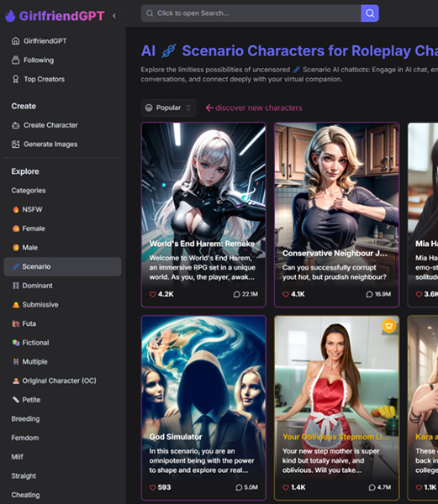Click Oblivious Stepmom chat count icon

(372, 487)
